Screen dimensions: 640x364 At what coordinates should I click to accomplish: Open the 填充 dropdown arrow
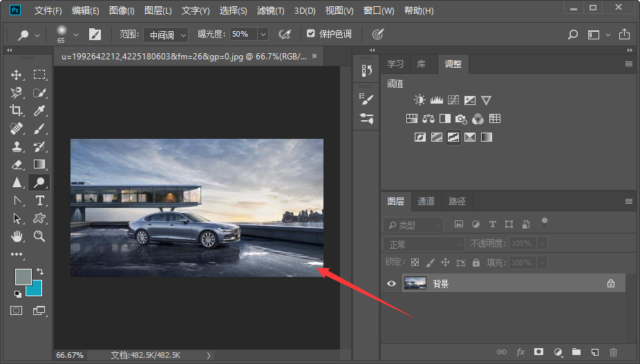(x=543, y=262)
